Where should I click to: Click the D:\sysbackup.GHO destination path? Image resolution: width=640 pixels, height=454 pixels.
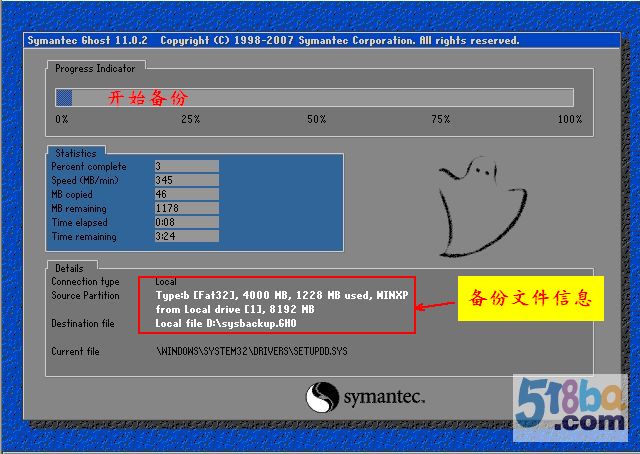(251, 323)
